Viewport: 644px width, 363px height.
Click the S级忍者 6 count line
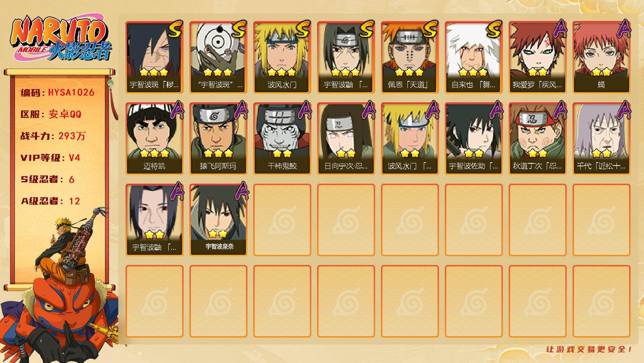47,179
